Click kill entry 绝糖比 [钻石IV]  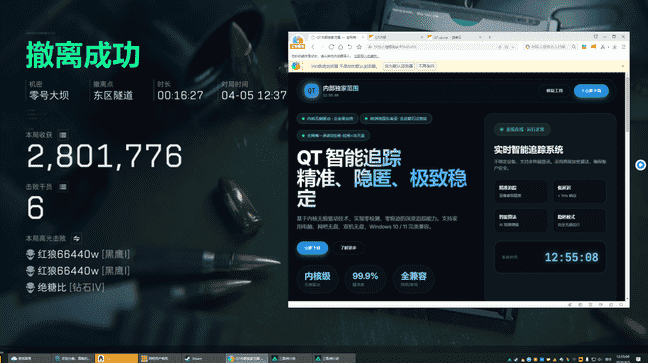65,287
